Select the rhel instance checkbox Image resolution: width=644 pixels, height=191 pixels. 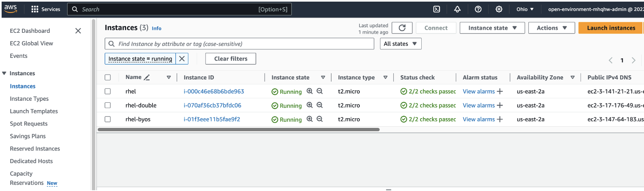[x=107, y=91]
